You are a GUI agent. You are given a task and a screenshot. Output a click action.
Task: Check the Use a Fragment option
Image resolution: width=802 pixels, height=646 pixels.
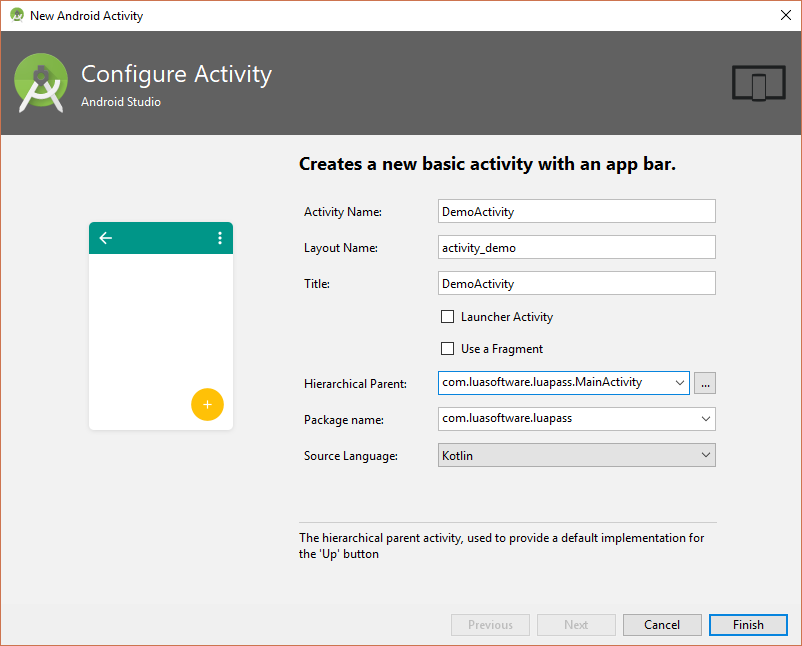pyautogui.click(x=447, y=349)
